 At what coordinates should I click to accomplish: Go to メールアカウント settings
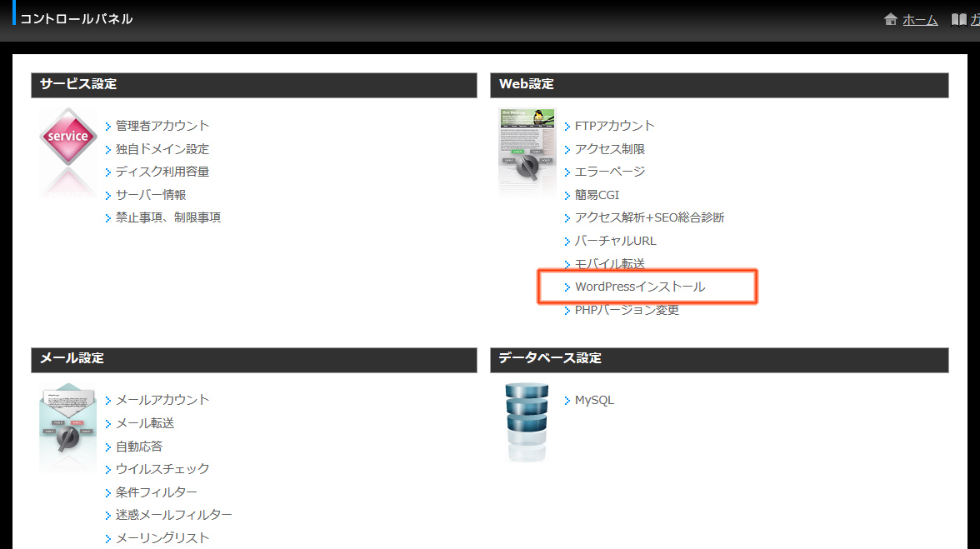(x=162, y=400)
